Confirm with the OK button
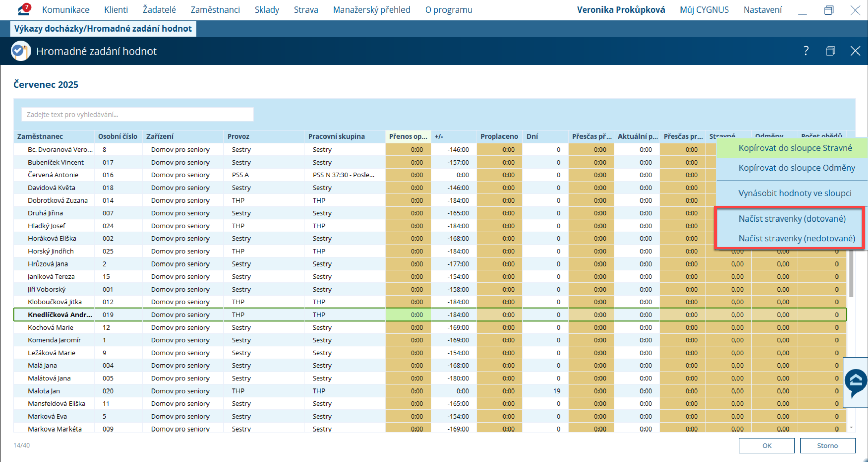The height and width of the screenshot is (462, 868). point(766,445)
